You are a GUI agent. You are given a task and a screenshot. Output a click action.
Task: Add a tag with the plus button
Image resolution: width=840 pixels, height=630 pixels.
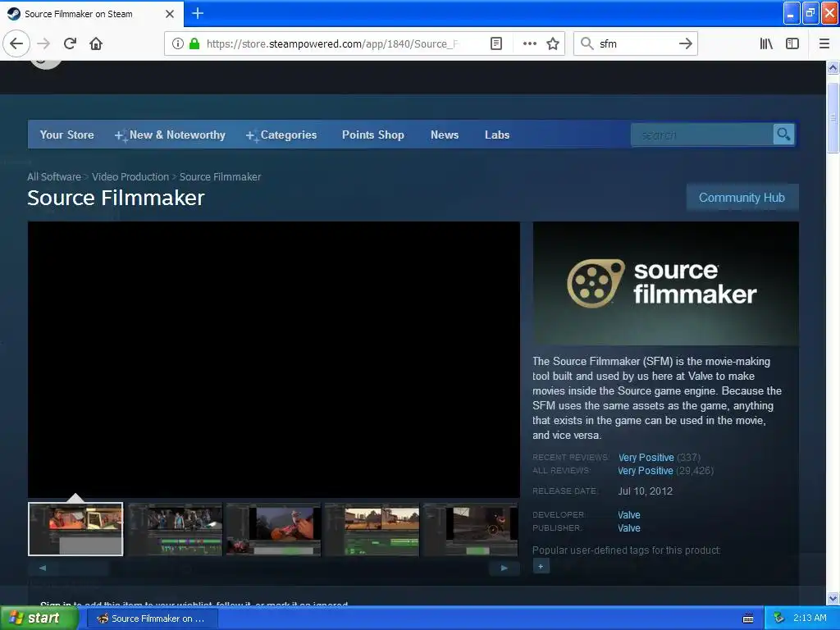point(541,566)
